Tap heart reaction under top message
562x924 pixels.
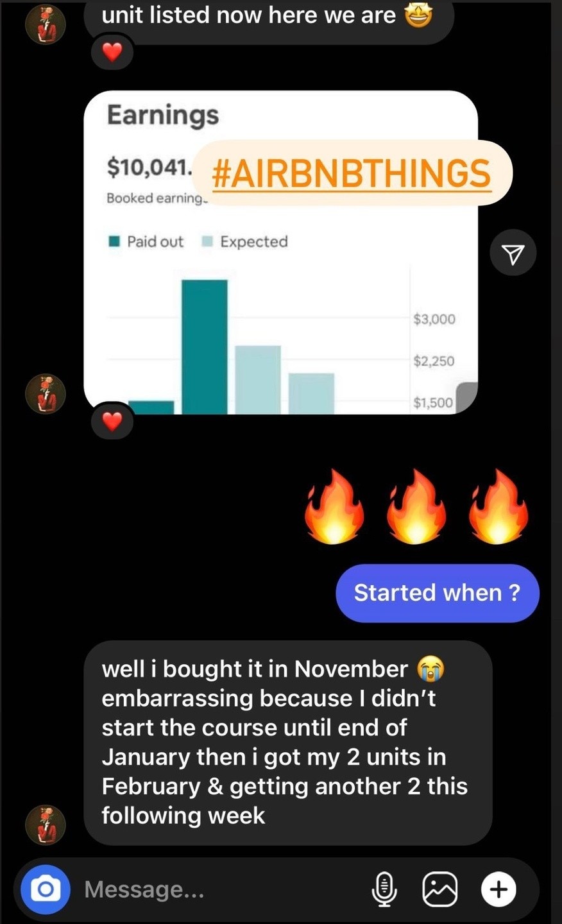pos(112,52)
